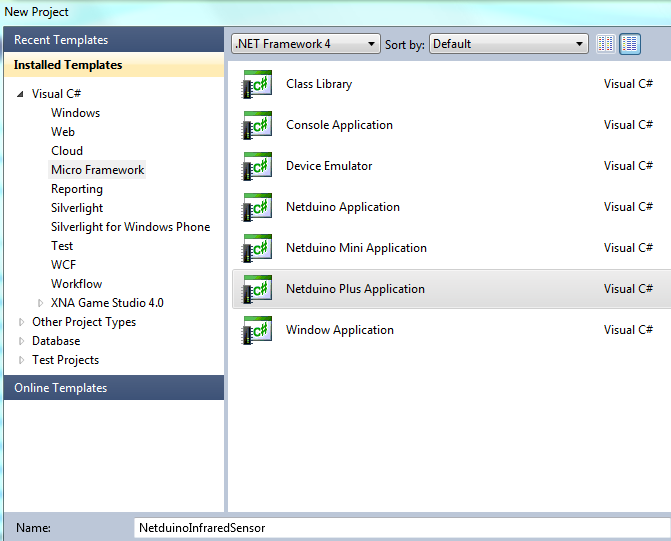Select the XNA Game Studio 4.0 label
Viewport: 671px width, 541px height.
(x=107, y=303)
